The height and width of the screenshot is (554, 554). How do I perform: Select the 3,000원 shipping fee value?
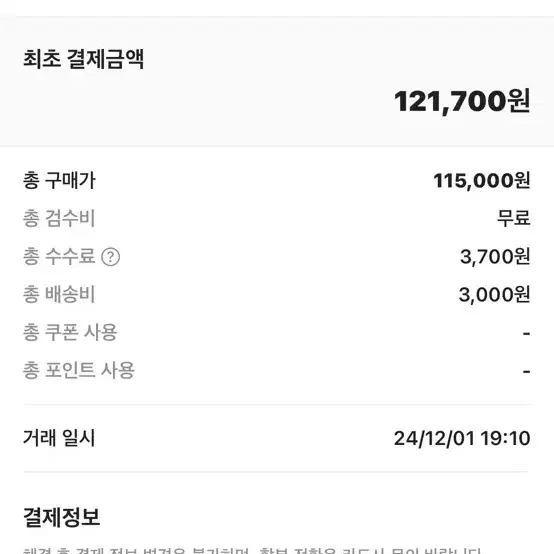[495, 295]
